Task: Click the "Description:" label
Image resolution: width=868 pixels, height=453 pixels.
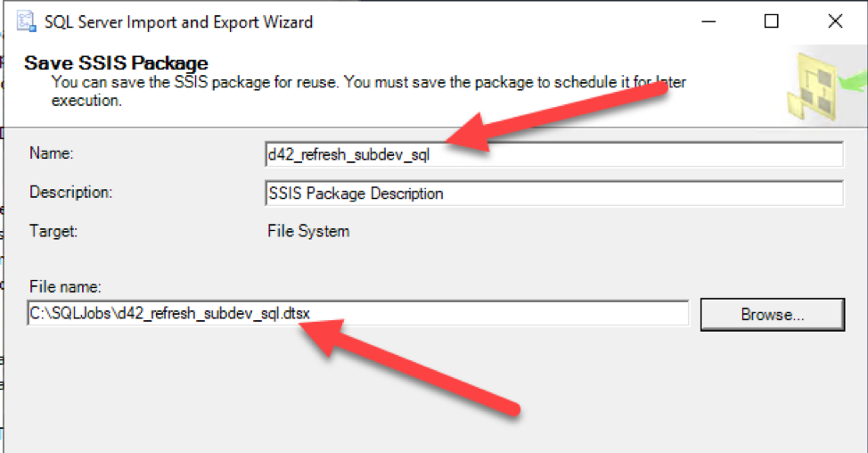Action: (71, 193)
